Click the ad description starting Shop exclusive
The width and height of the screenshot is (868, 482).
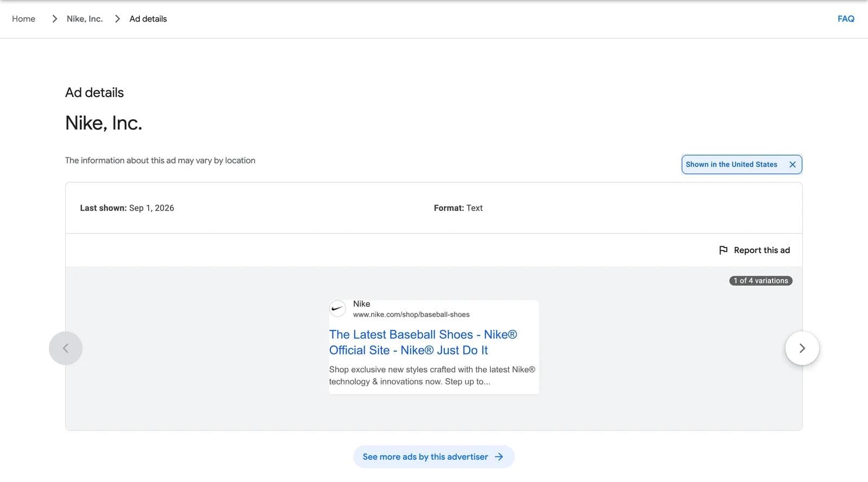[432, 375]
